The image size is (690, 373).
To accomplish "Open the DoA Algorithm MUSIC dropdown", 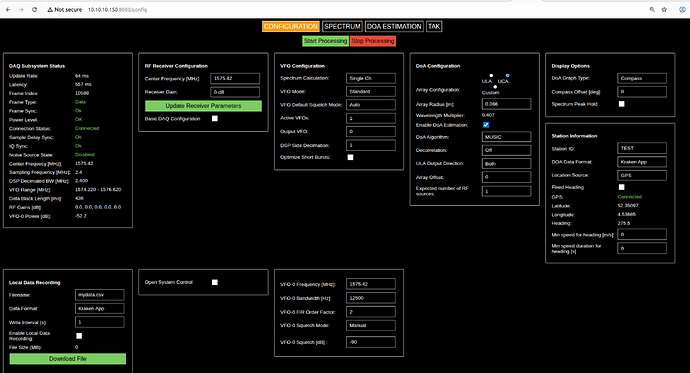I will point(506,137).
